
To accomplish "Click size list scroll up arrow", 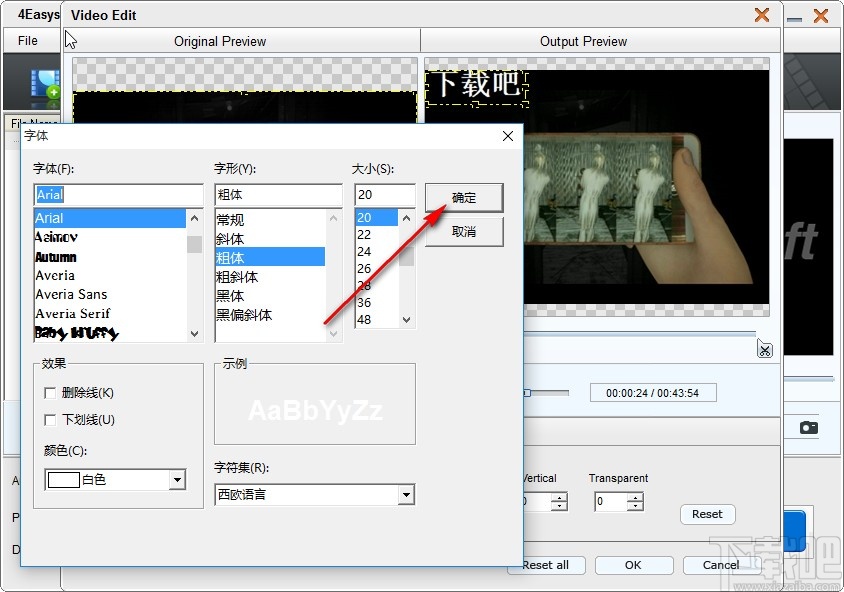I will tap(406, 218).
